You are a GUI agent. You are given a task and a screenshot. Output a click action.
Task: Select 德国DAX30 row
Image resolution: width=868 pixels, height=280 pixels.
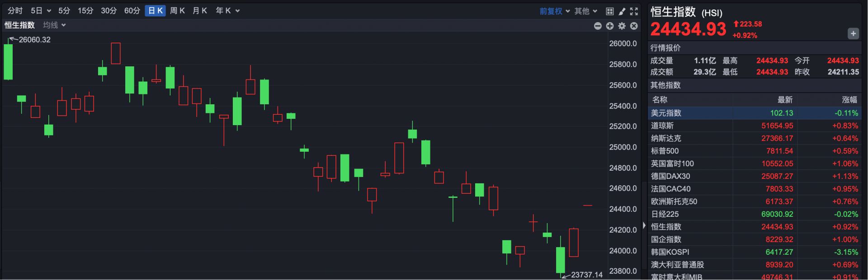(755, 176)
